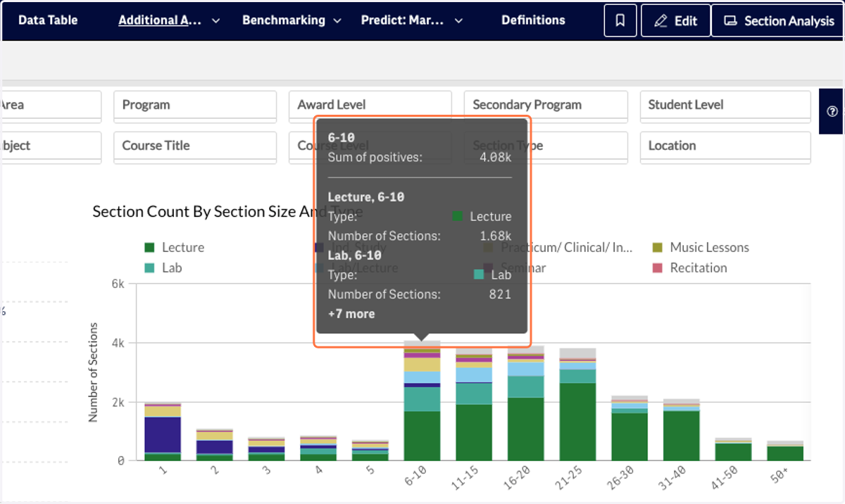This screenshot has height=504, width=845.
Task: Click the Lecture legend green swatch
Action: 149,248
